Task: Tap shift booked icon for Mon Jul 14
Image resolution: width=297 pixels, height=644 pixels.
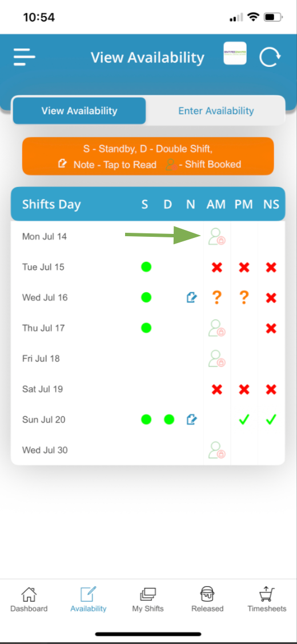Action: click(x=216, y=237)
